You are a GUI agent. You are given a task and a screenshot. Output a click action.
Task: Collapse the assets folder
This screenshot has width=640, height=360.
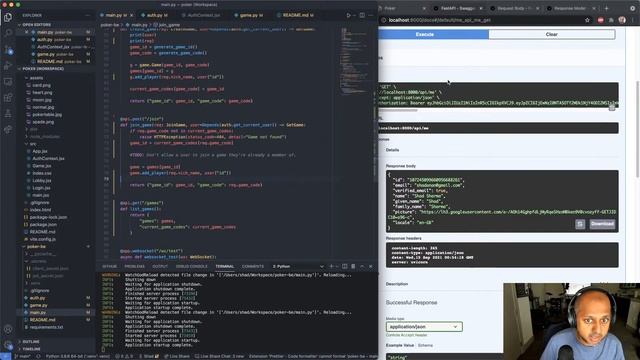click(36, 78)
